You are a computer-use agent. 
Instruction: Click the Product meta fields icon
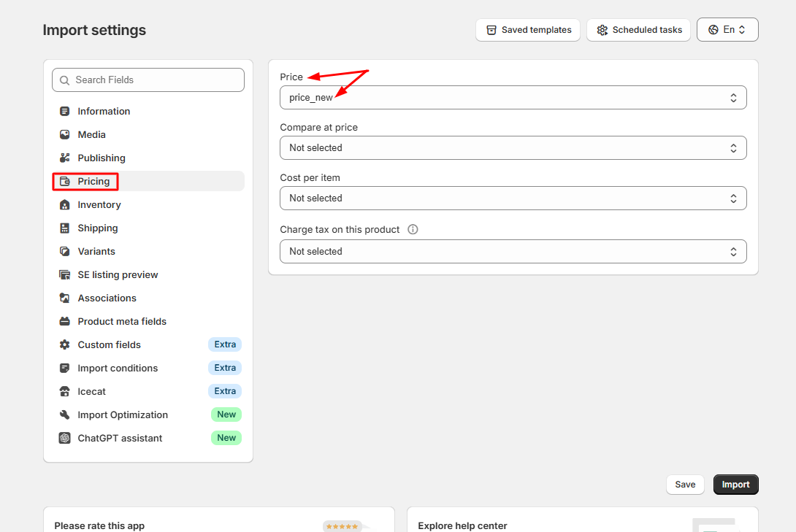point(64,321)
